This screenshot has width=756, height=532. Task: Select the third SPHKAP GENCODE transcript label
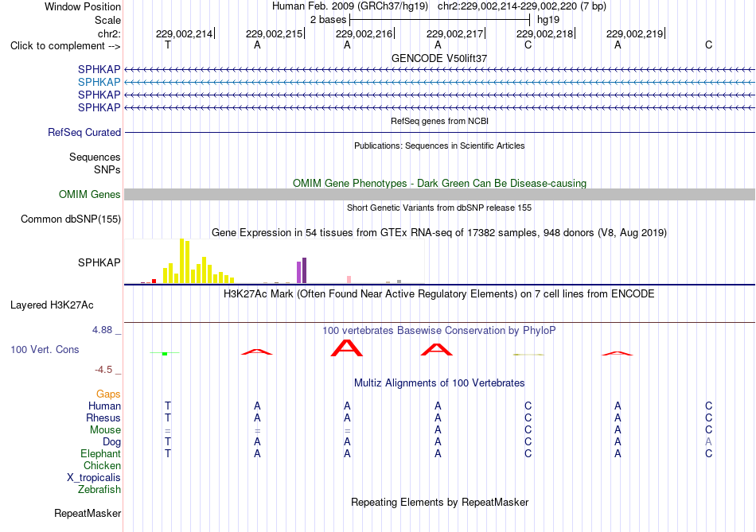click(x=99, y=95)
